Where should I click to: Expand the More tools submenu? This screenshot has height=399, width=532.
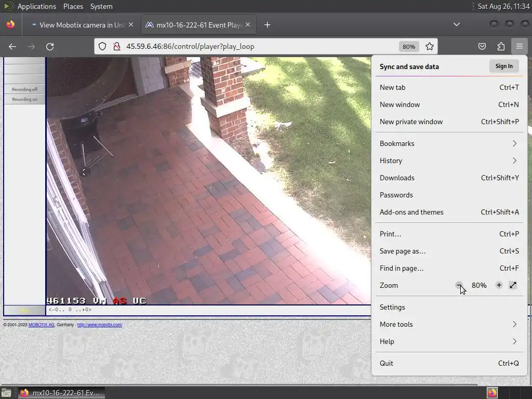(x=449, y=324)
